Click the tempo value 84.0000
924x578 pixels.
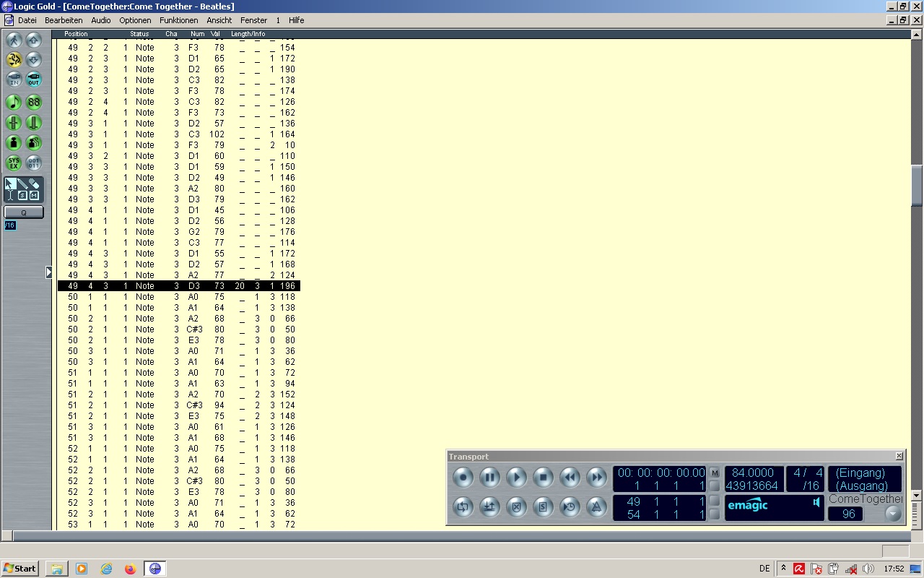(752, 473)
